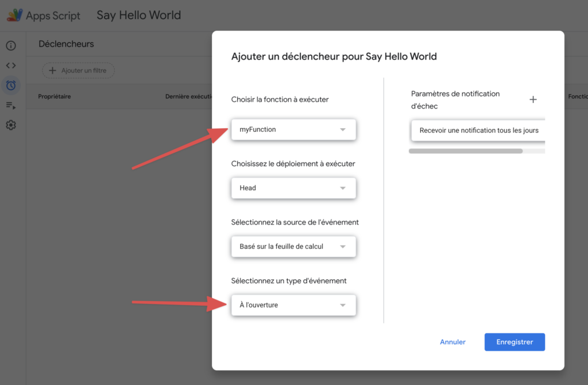This screenshot has height=385, width=588.
Task: Open Recevoir une notification tous les jours dropdown
Action: coord(478,130)
